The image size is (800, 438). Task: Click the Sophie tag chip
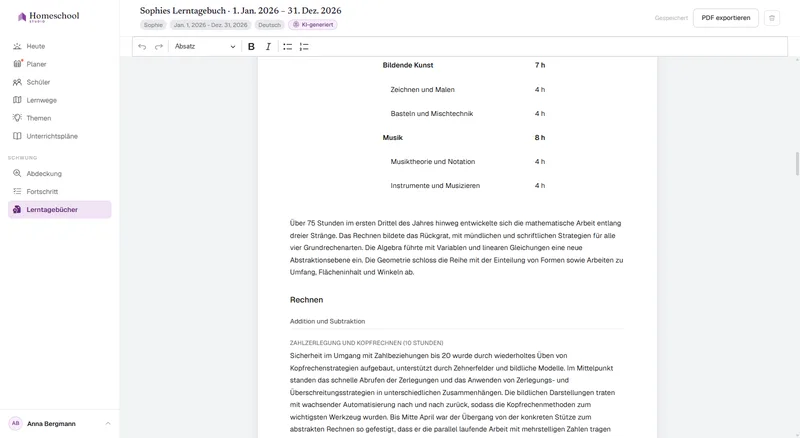click(153, 25)
